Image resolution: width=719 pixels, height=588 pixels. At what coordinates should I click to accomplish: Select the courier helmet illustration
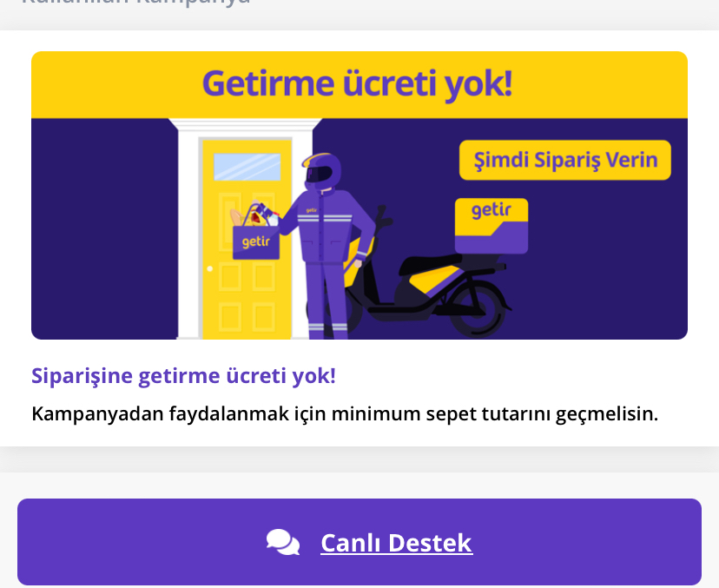[322, 170]
